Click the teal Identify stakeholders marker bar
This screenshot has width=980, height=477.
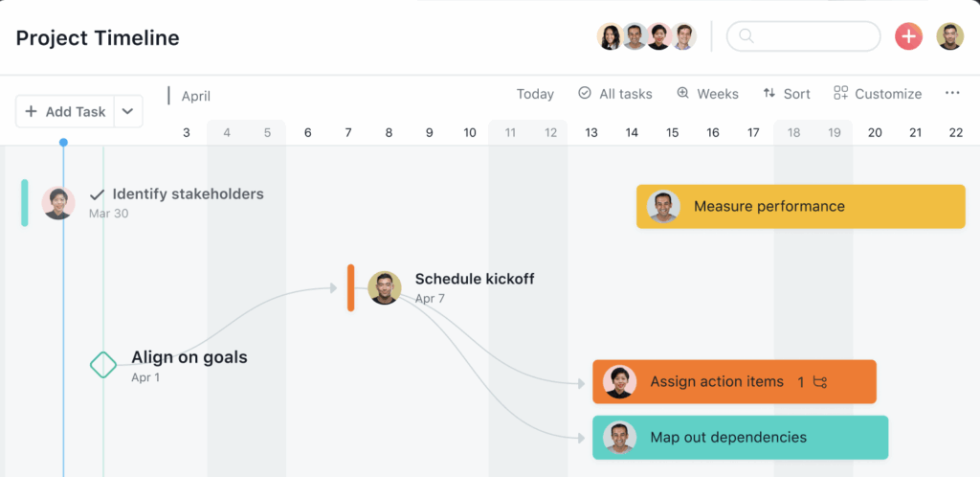tap(24, 202)
